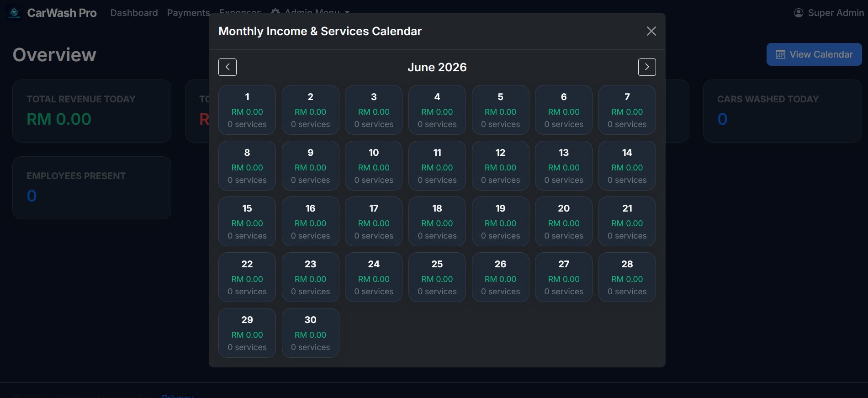Select the June 8 day card

tap(247, 165)
